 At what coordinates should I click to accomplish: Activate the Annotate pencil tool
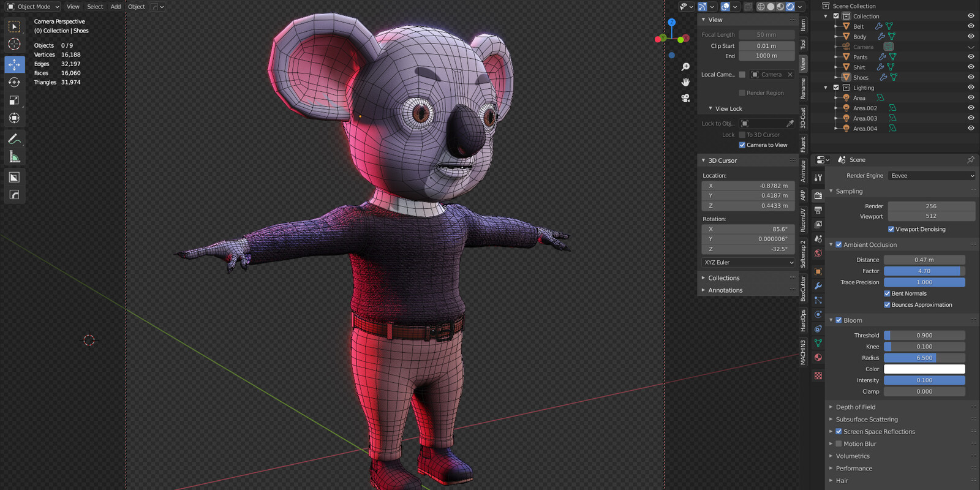(14, 139)
